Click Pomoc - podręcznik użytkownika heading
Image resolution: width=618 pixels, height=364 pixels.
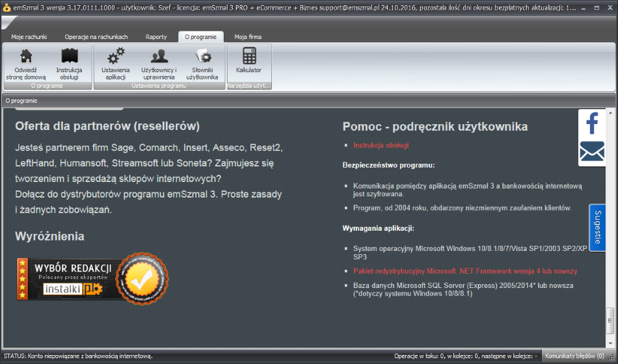tap(435, 127)
